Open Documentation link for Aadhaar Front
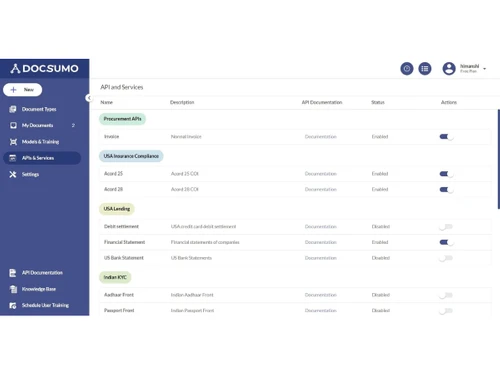This screenshot has width=500, height=375. pos(321,295)
